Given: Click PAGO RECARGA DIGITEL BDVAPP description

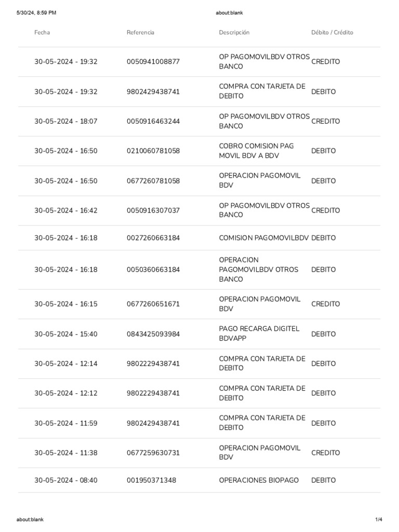Looking at the screenshot, I should 259,334.
